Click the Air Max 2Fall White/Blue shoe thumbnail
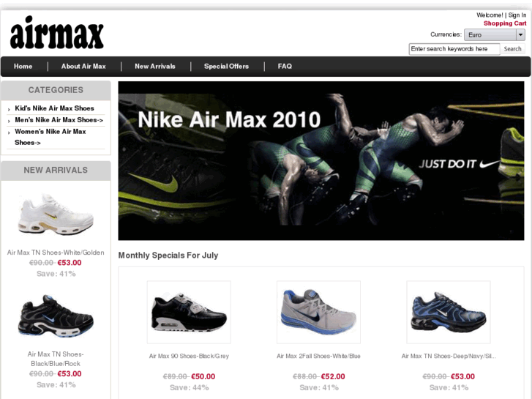This screenshot has height=399, width=532. tap(318, 312)
